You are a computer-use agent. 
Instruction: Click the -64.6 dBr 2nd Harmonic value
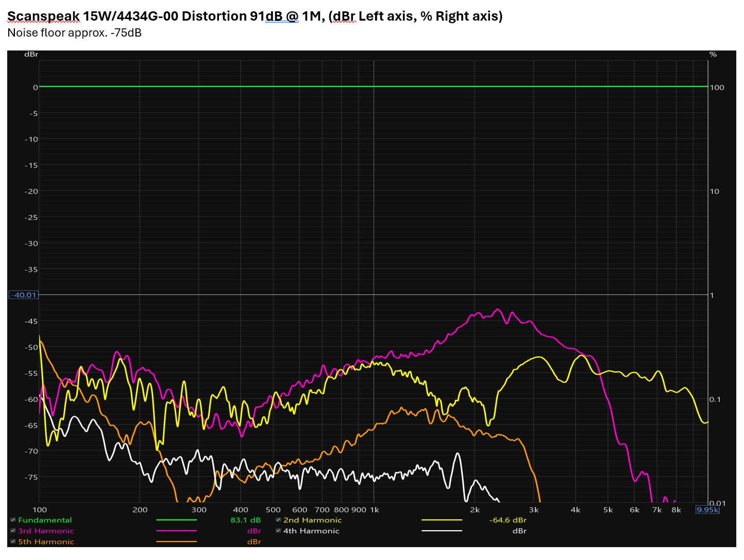[508, 520]
